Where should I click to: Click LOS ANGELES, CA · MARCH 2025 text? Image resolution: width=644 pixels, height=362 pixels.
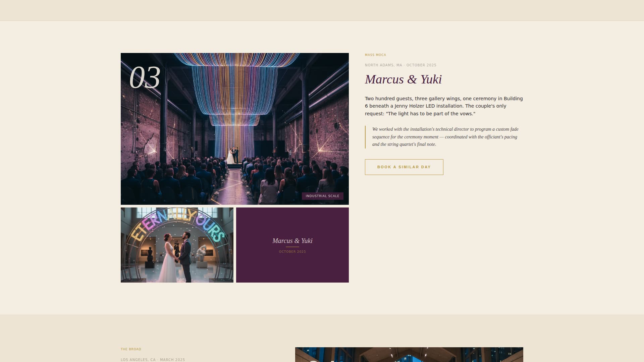coord(153,359)
